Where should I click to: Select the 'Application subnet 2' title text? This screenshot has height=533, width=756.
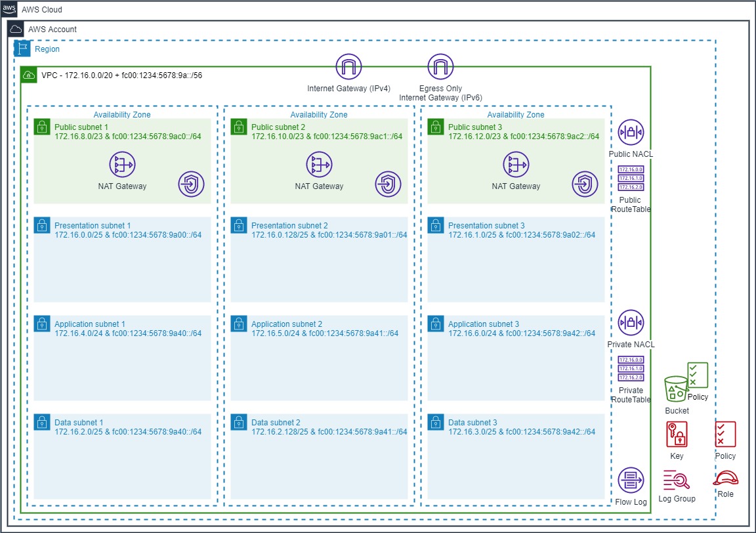tap(287, 324)
